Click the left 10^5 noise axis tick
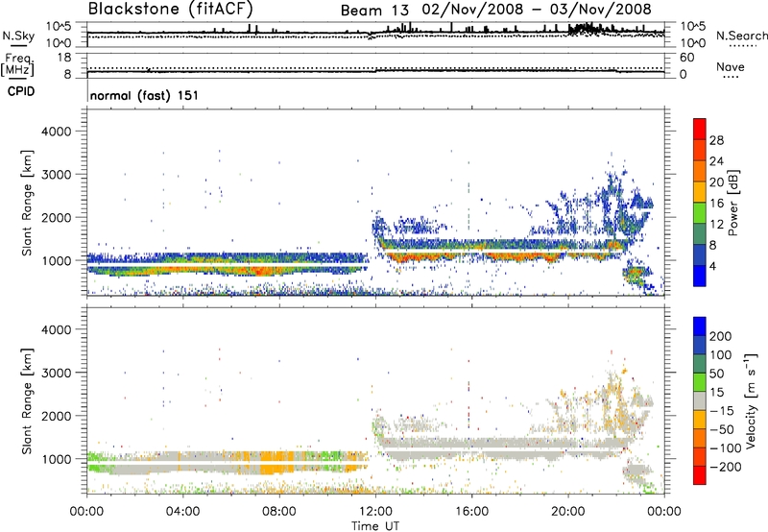 click(59, 26)
